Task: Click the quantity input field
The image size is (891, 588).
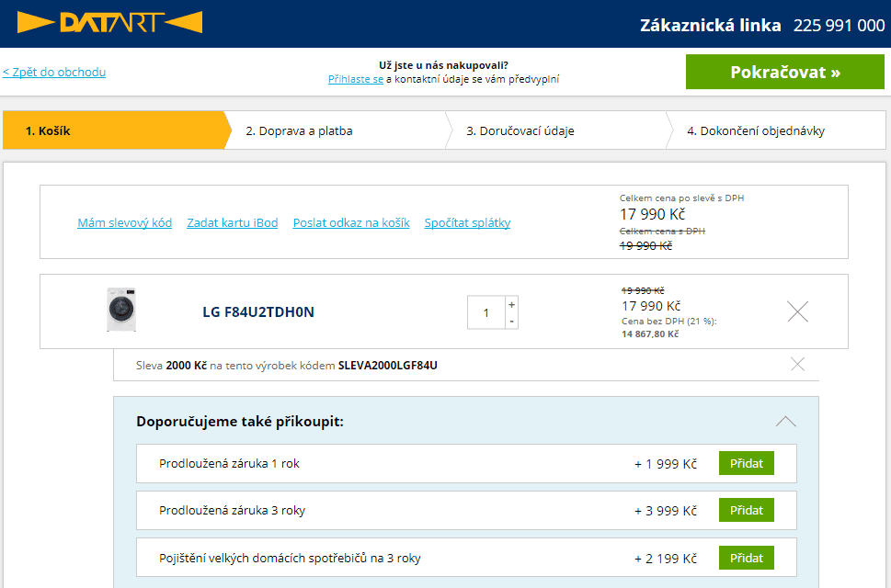Action: coord(485,312)
